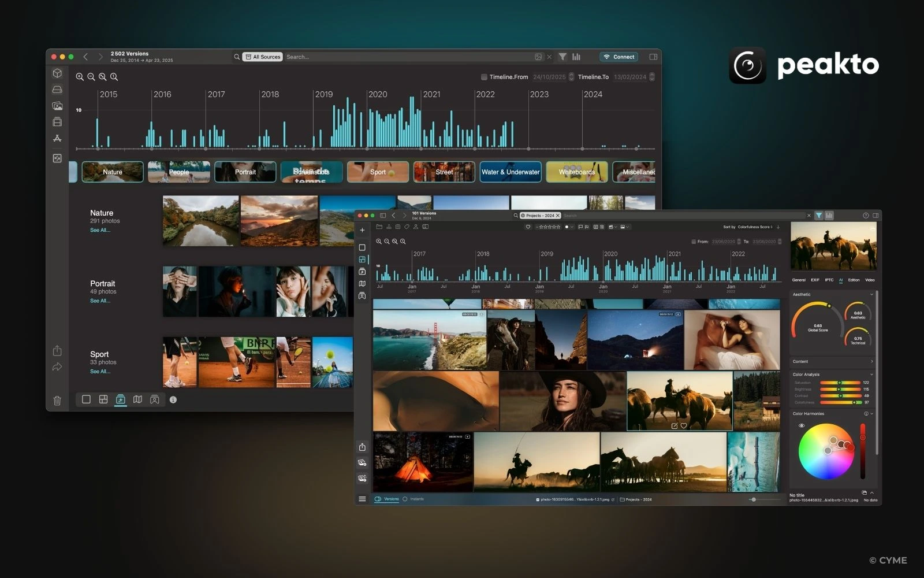Open the faces view in the front window sidebar
Screen dimensions: 924x578
coord(362,296)
